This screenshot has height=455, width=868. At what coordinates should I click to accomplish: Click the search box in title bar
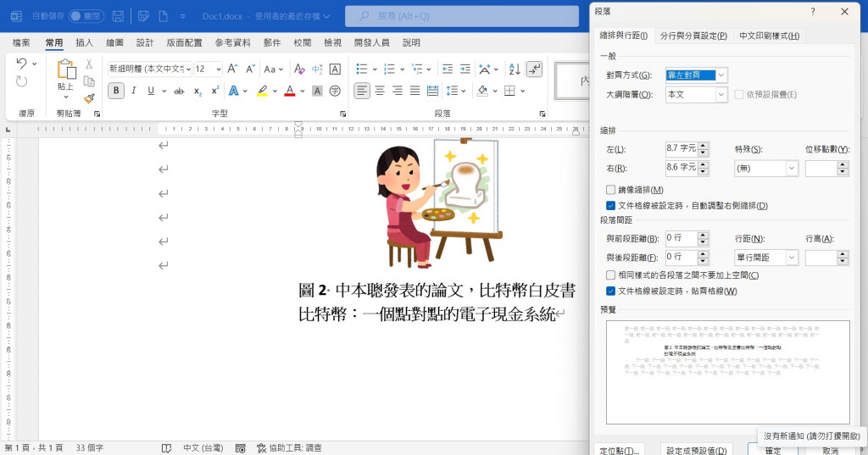point(462,16)
